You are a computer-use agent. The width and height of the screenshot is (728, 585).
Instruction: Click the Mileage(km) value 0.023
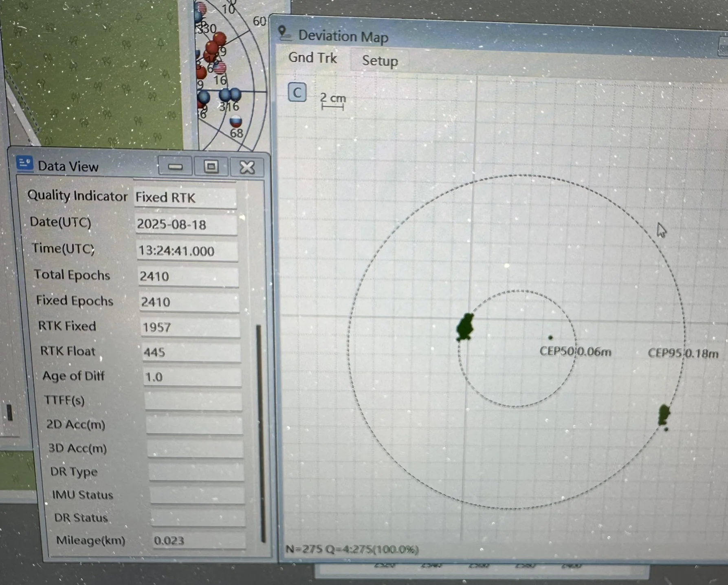tap(199, 541)
